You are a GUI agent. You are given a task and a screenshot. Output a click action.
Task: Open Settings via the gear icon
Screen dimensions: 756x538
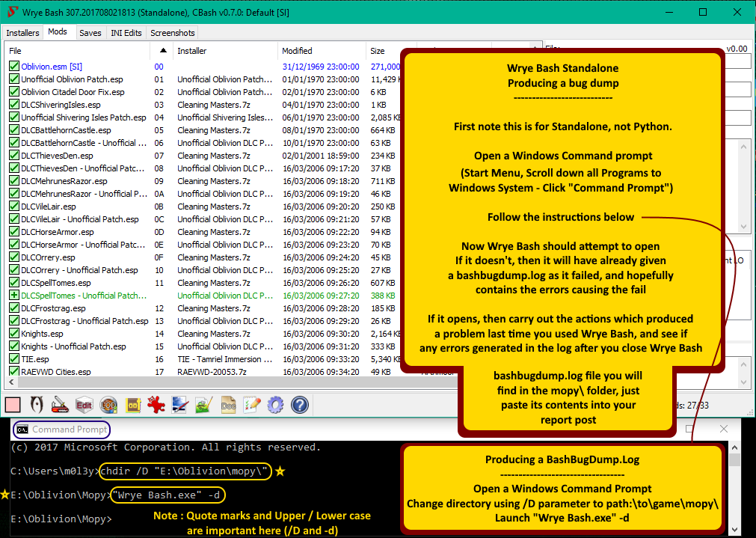(276, 406)
